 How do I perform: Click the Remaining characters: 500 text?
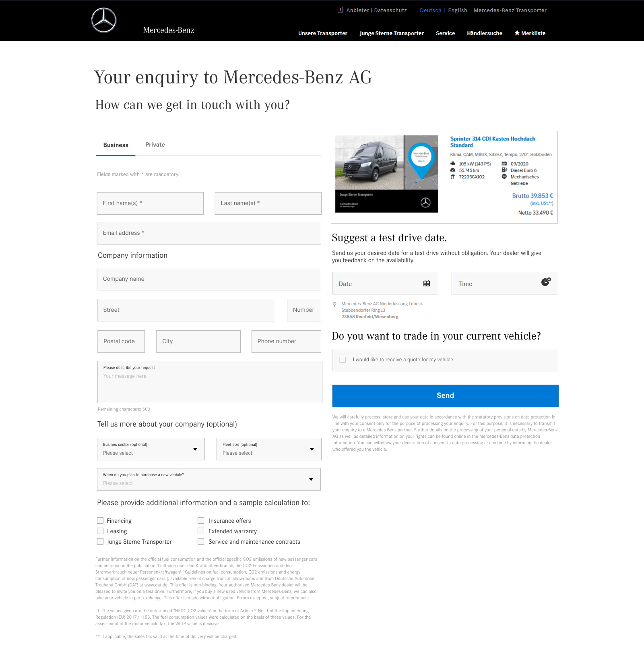click(x=124, y=409)
